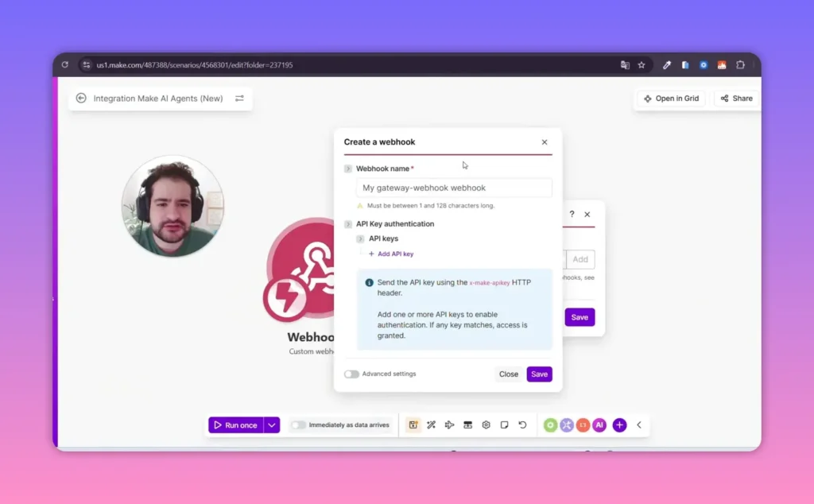Enable Immediately as data arrives
Screen dimensions: 814x504
pos(297,425)
